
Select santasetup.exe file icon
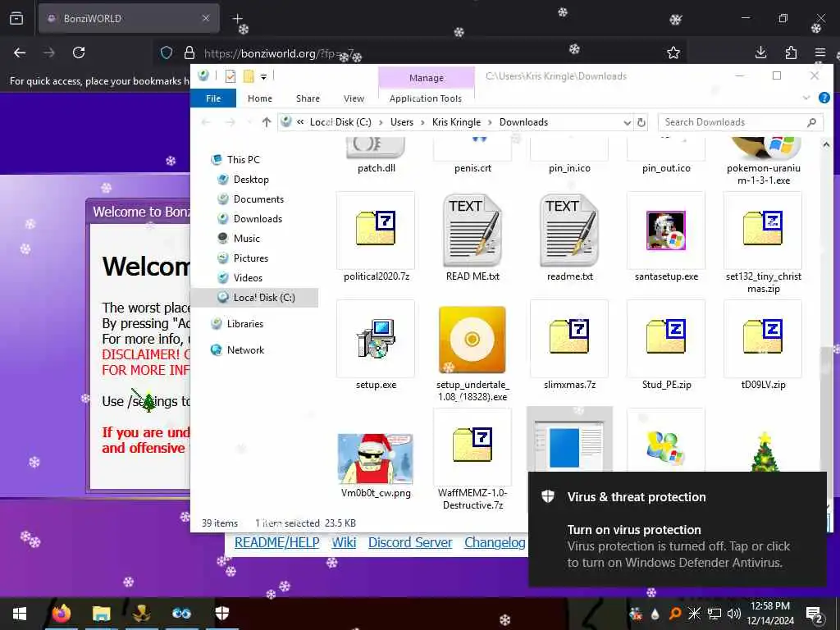coord(666,231)
